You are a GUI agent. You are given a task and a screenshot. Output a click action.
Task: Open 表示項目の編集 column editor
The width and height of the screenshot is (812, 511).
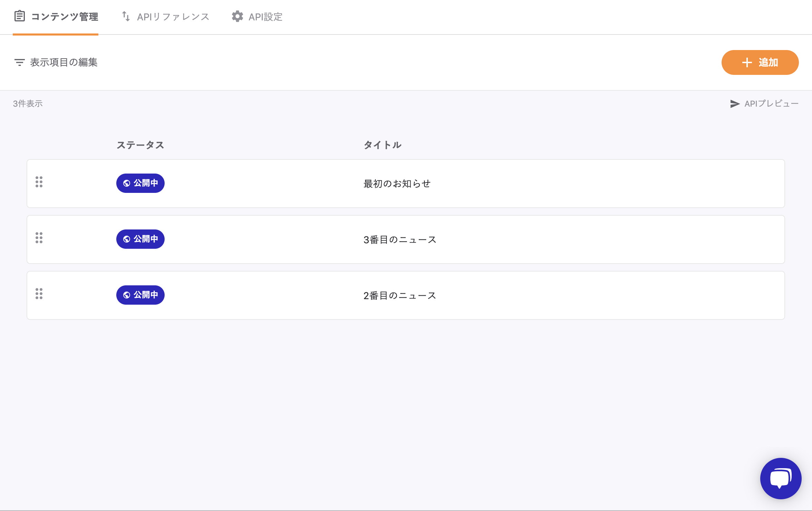click(64, 62)
